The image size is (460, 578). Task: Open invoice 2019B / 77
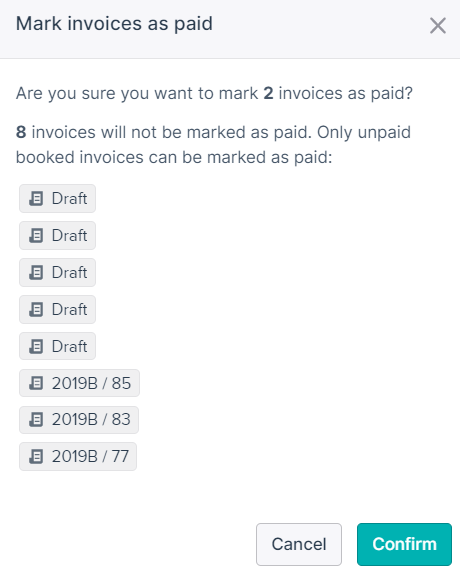[x=78, y=457]
